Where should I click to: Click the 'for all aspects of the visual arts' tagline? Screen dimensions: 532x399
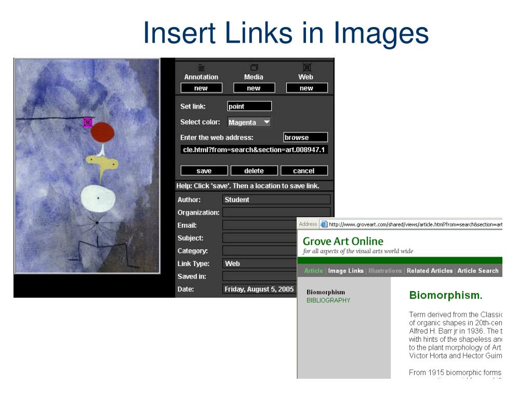tap(358, 251)
